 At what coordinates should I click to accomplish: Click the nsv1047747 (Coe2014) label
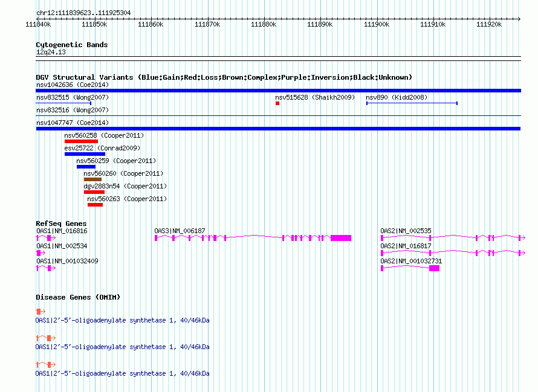coord(73,123)
